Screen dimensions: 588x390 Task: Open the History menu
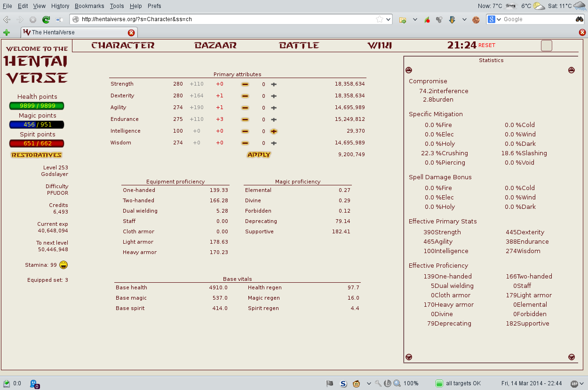60,6
